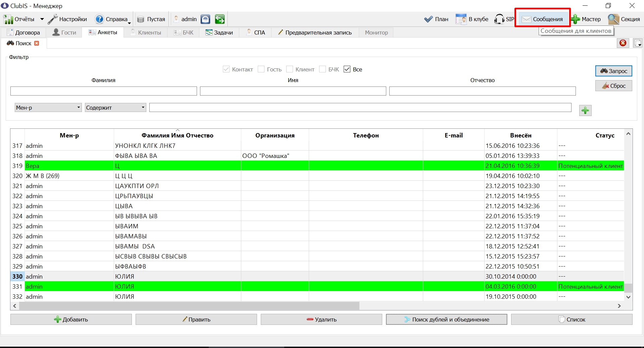644x348 pixels.
Task: Toggle the Клиент checkbox
Action: (x=290, y=69)
